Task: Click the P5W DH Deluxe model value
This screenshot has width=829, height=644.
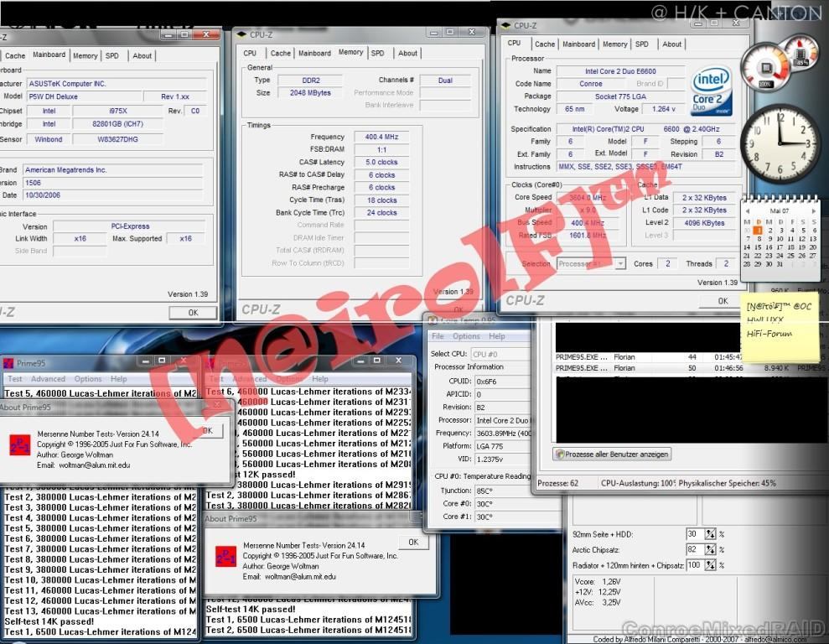Action: [85, 96]
